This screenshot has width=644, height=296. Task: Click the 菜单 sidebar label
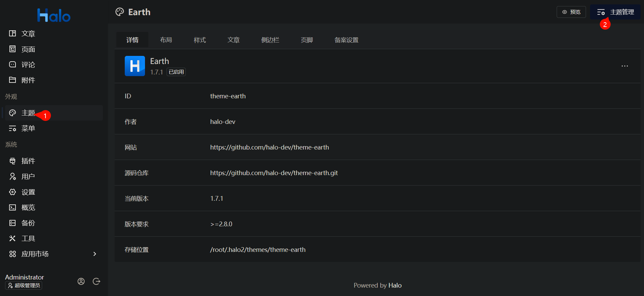(28, 128)
